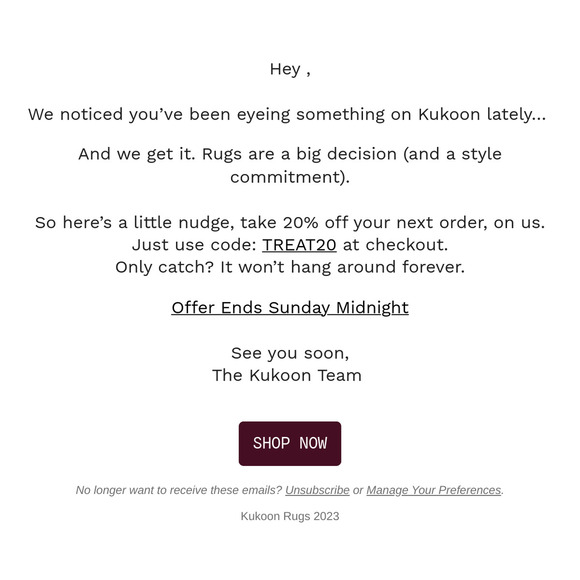580x580 pixels.
Task: Click the SHOP NOW button
Action: 290,443
